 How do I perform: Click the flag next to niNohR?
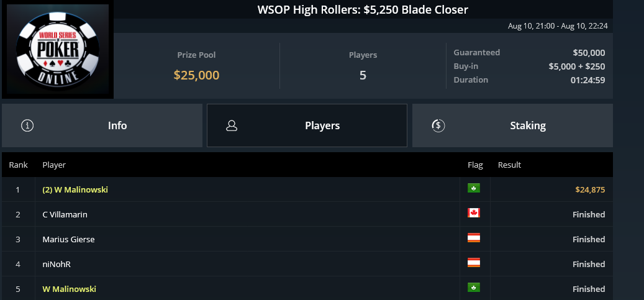click(474, 263)
